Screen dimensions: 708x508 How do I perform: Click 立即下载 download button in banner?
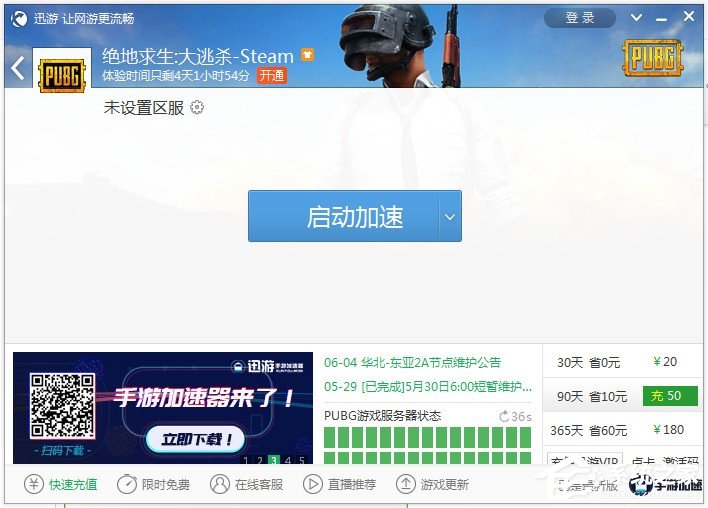[x=196, y=439]
